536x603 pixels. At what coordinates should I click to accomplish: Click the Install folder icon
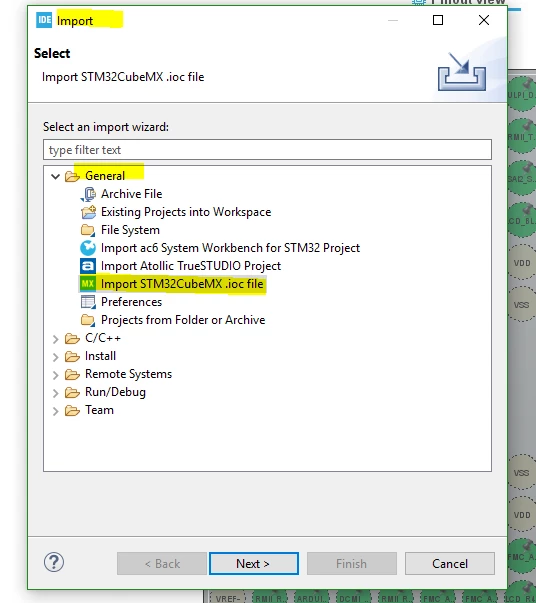[x=72, y=356]
